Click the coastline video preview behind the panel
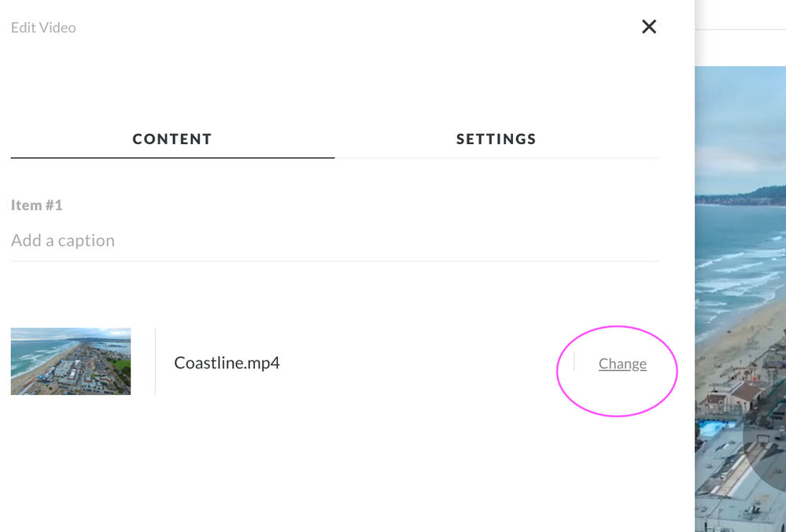786x532 pixels. tap(740, 299)
